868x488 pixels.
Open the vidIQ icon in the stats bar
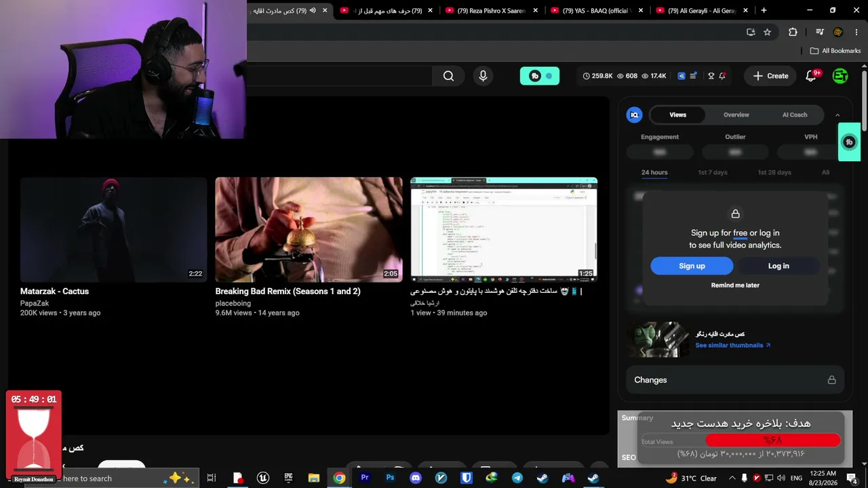pyautogui.click(x=681, y=76)
